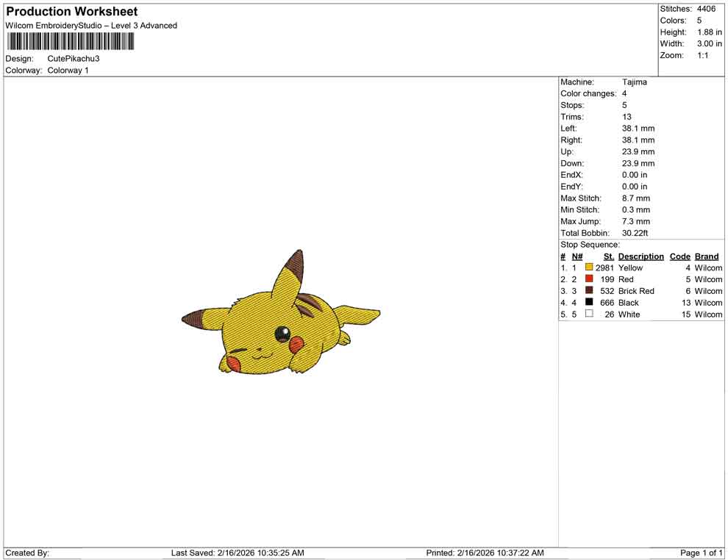Click the Yellow thread color swatch

(588, 268)
